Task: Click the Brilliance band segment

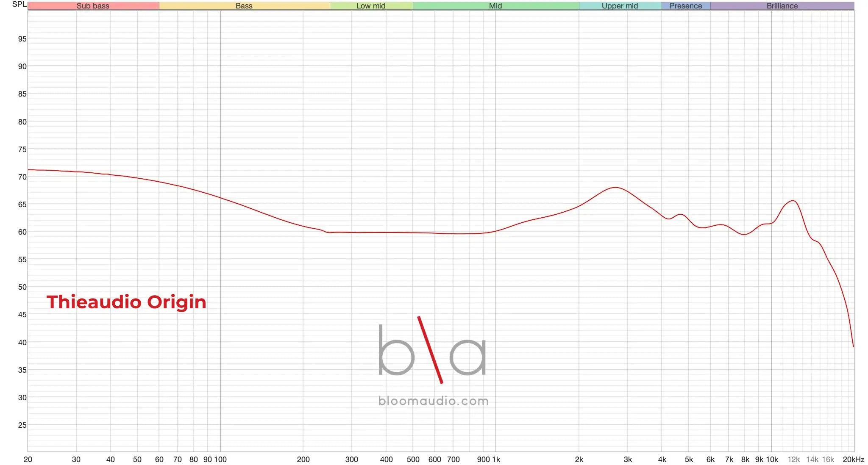Action: [782, 6]
